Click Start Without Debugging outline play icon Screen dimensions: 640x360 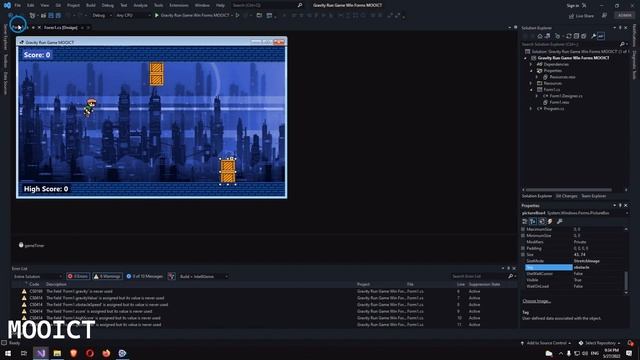238,16
